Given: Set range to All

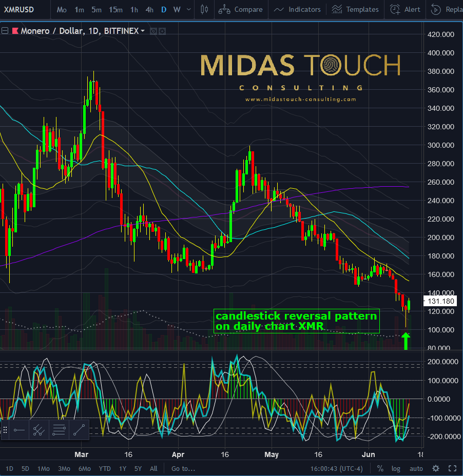Looking at the screenshot, I should (x=153, y=468).
